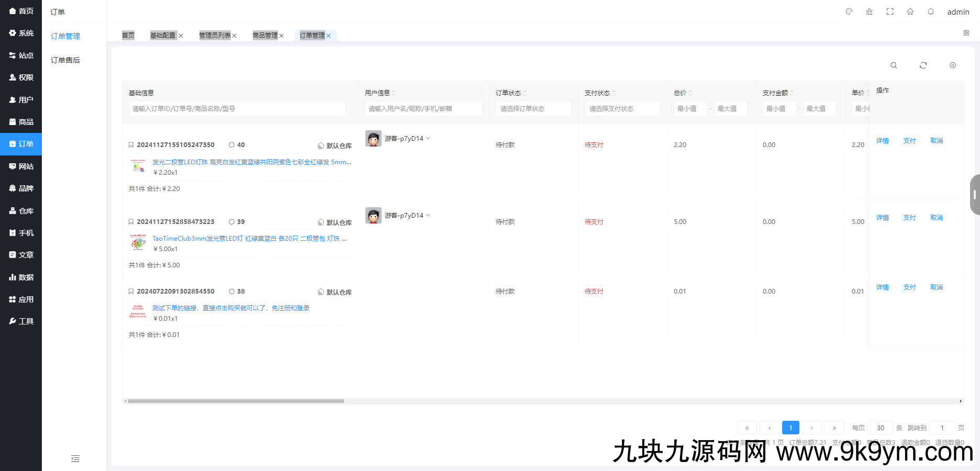Refresh the order list with the refresh icon
The height and width of the screenshot is (471, 980).
tap(923, 65)
